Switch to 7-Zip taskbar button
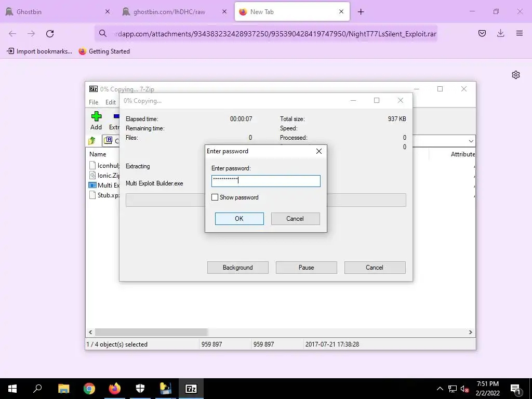Screen dimensions: 532x399 point(191,389)
